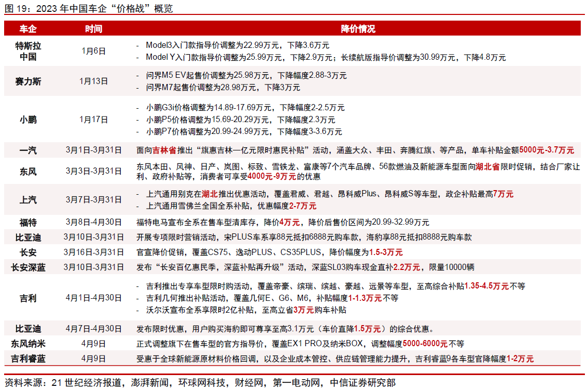Click the 小鹏 company name
Screen dimensions: 588x390
28,120
